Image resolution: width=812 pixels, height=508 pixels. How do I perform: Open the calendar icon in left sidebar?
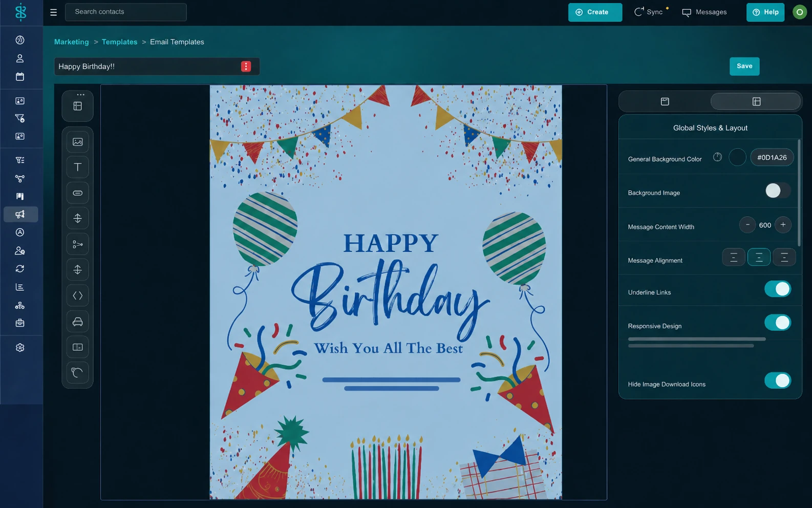click(20, 76)
